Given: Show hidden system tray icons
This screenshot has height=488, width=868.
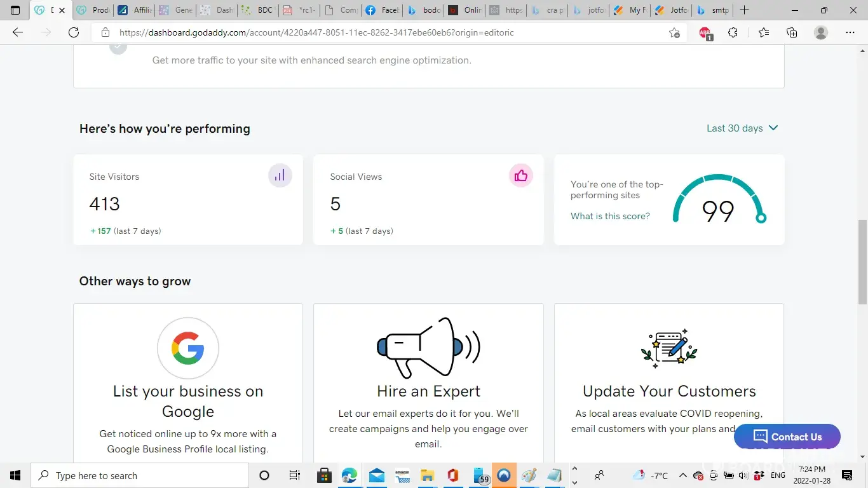Looking at the screenshot, I should click(683, 475).
